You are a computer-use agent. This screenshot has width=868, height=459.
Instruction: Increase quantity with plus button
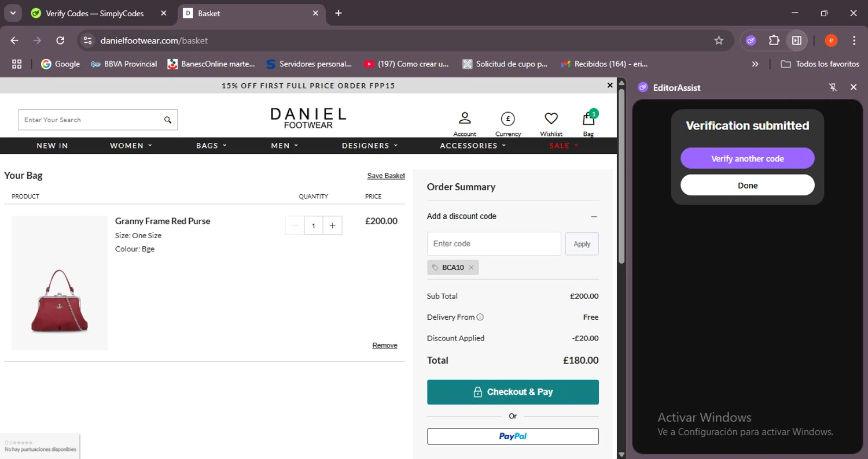coord(332,225)
